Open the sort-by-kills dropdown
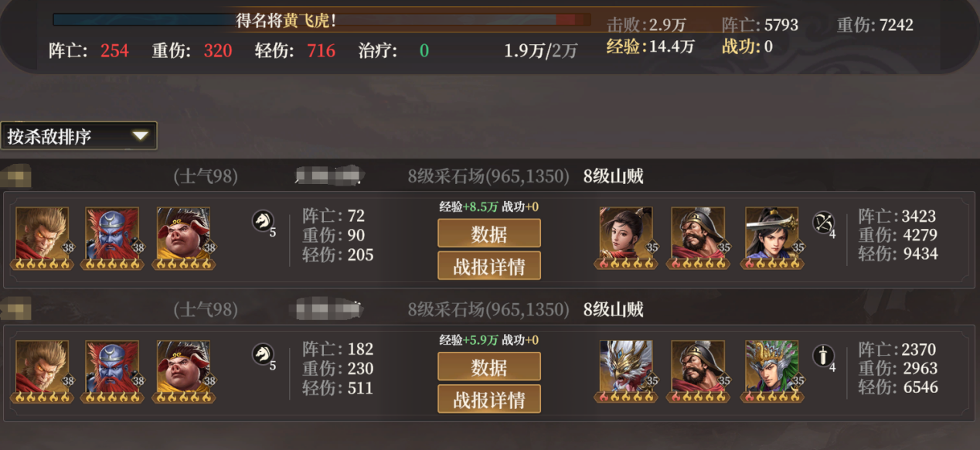This screenshot has height=450, width=980. [x=79, y=136]
